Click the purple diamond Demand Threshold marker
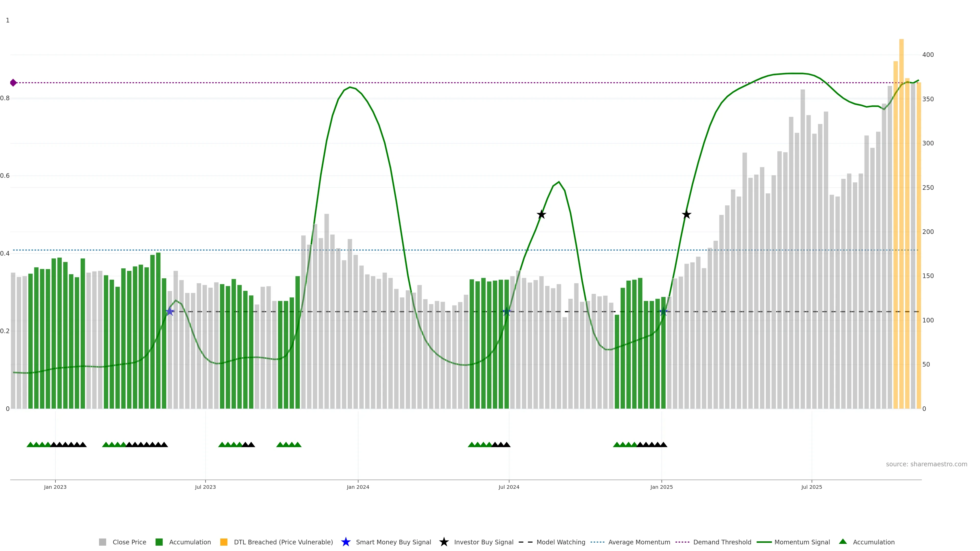This screenshot has width=980, height=551. tap(13, 82)
